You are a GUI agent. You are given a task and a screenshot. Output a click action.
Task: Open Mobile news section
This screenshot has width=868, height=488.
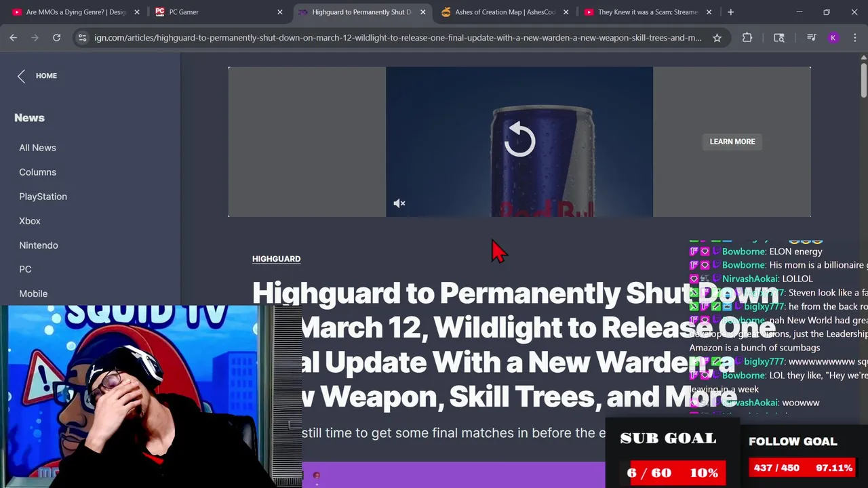tap(33, 294)
